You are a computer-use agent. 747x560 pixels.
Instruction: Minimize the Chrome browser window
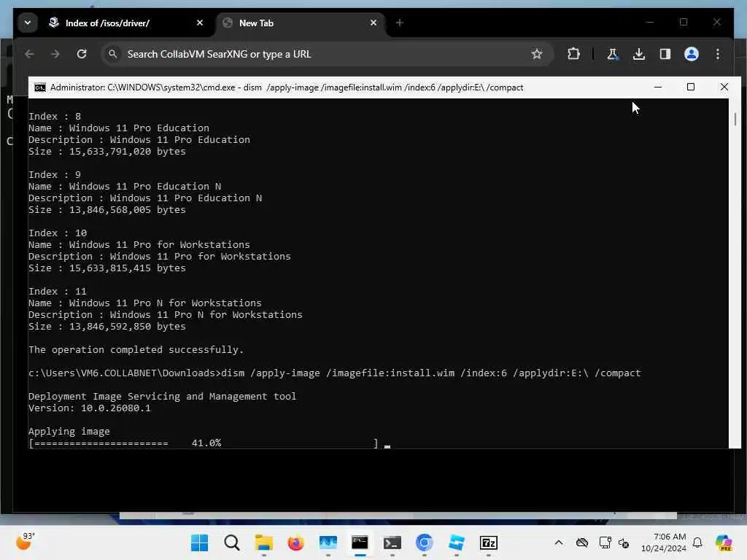pyautogui.click(x=650, y=22)
